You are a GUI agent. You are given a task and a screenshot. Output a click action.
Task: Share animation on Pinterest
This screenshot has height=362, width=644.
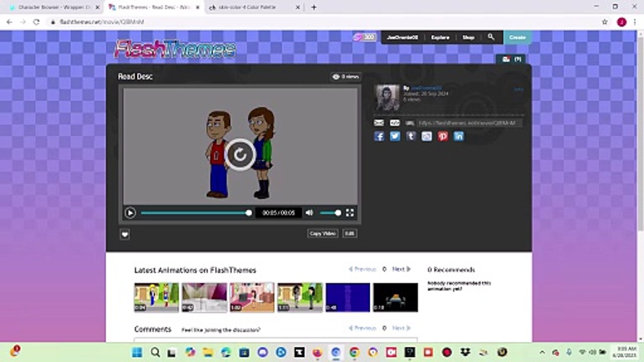pos(443,136)
